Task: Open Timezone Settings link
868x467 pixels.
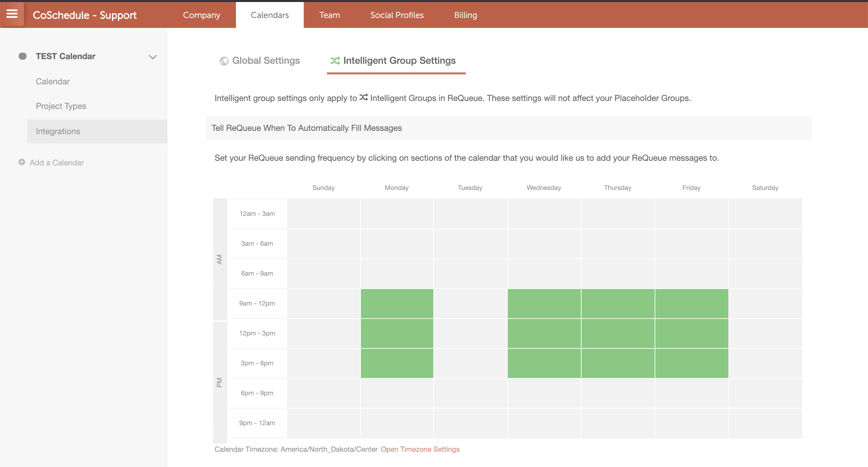Action: (x=420, y=449)
